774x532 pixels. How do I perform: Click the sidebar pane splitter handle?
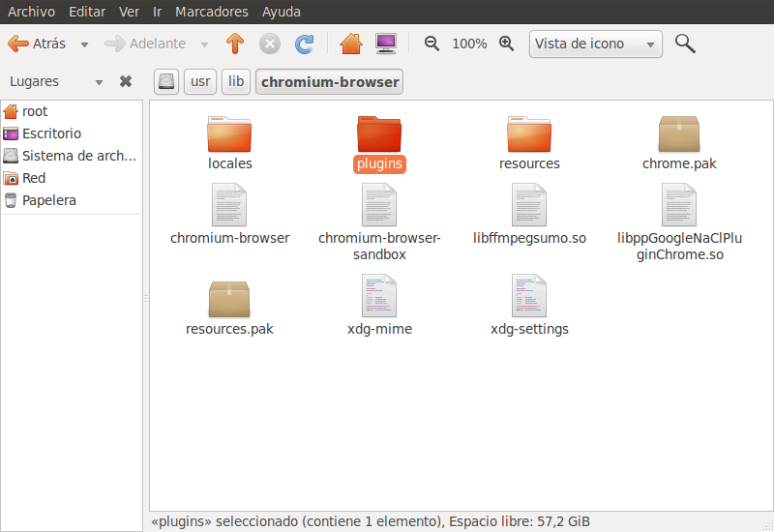tap(146, 299)
